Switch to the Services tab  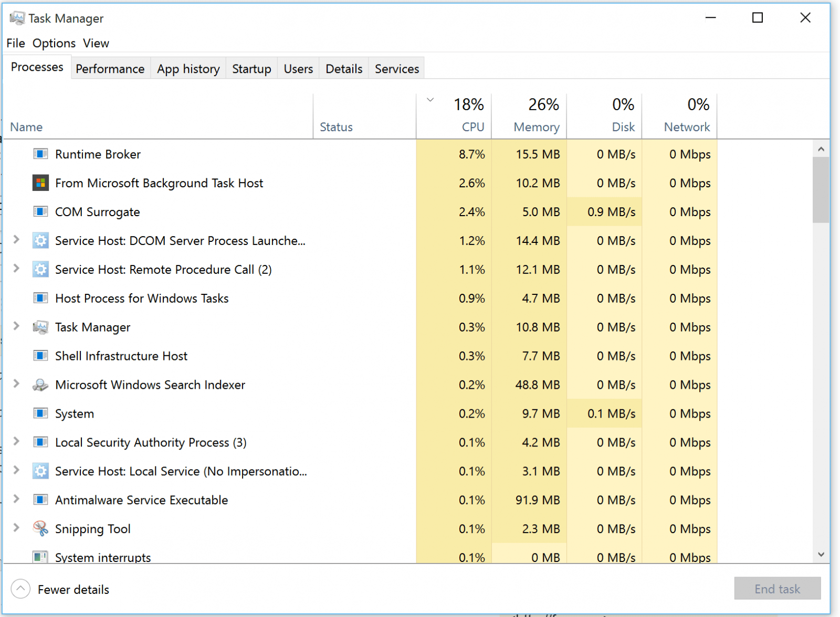[x=397, y=69]
